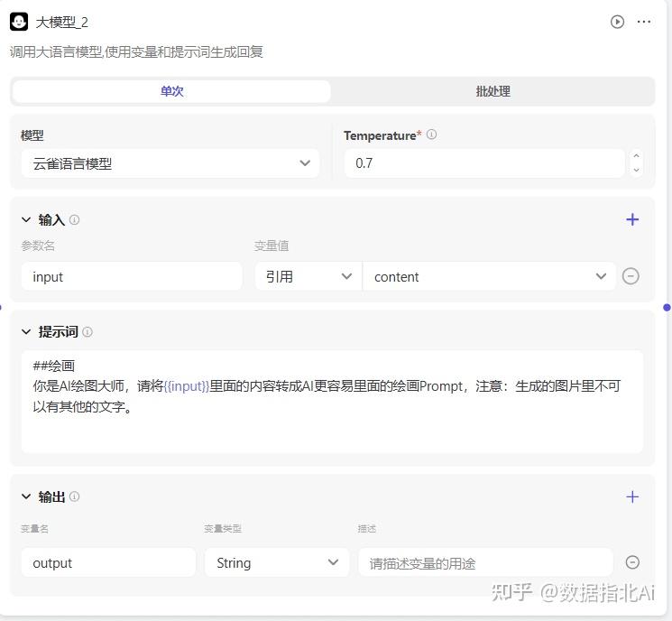Click the 大模型_2 node avatar icon
This screenshot has width=672, height=621.
(19, 22)
